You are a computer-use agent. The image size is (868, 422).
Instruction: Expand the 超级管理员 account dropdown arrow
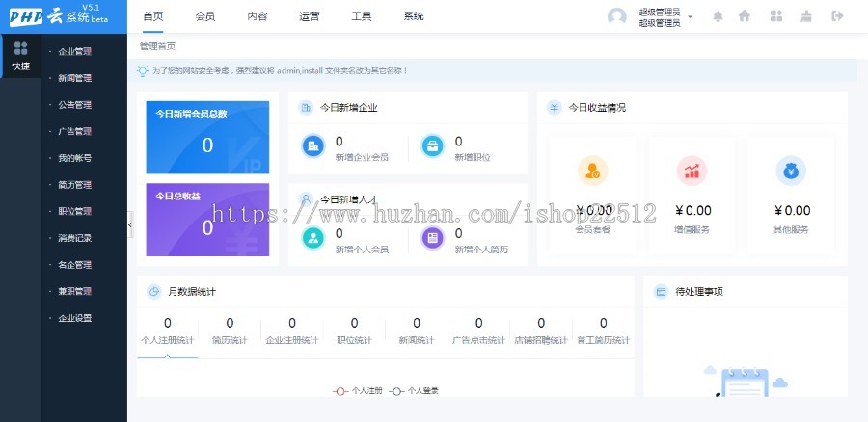click(x=690, y=17)
